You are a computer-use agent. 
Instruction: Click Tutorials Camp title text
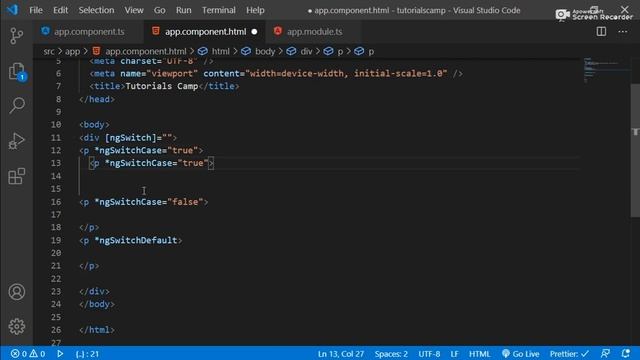[162, 86]
